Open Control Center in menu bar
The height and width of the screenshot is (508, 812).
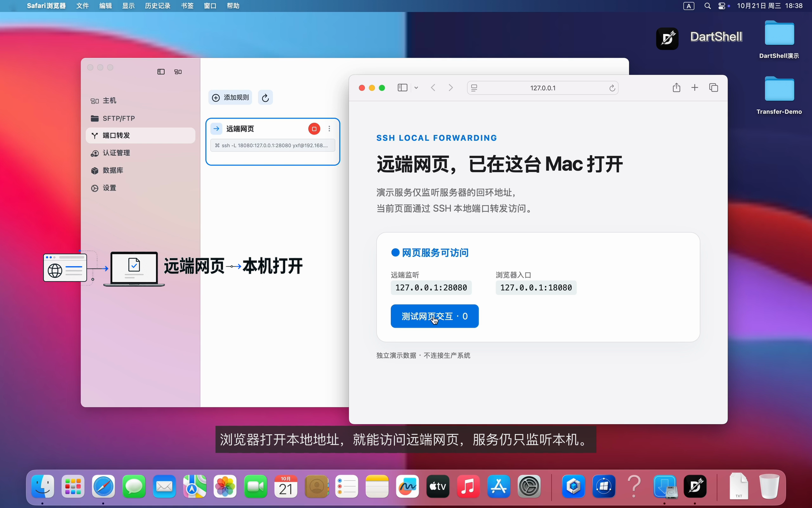(x=722, y=6)
